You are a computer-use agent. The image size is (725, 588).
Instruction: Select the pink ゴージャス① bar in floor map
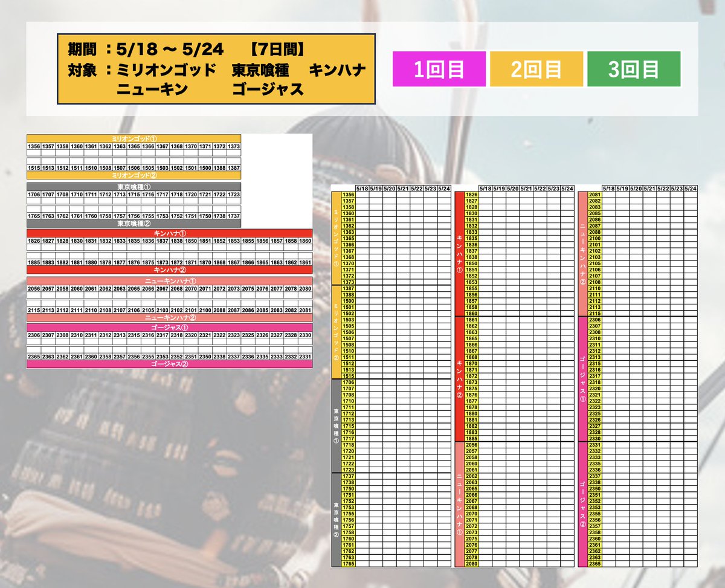click(169, 327)
